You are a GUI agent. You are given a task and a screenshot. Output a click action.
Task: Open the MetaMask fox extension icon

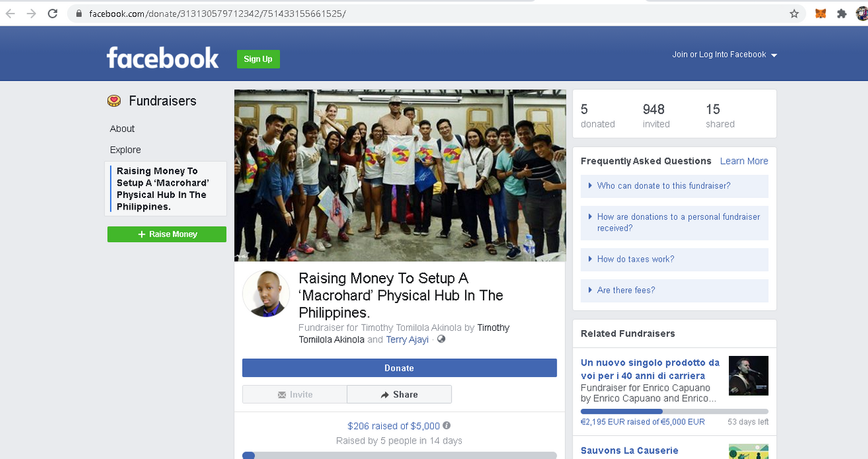(821, 14)
